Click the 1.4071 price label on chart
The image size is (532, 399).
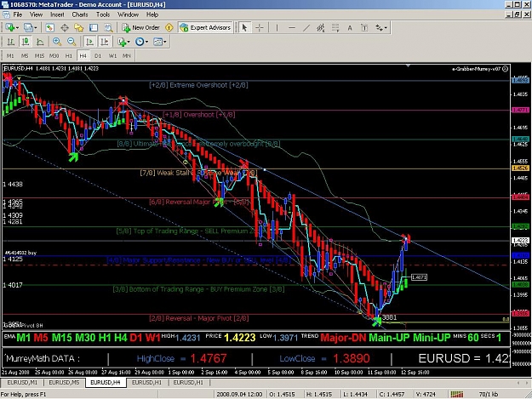pyautogui.click(x=419, y=277)
